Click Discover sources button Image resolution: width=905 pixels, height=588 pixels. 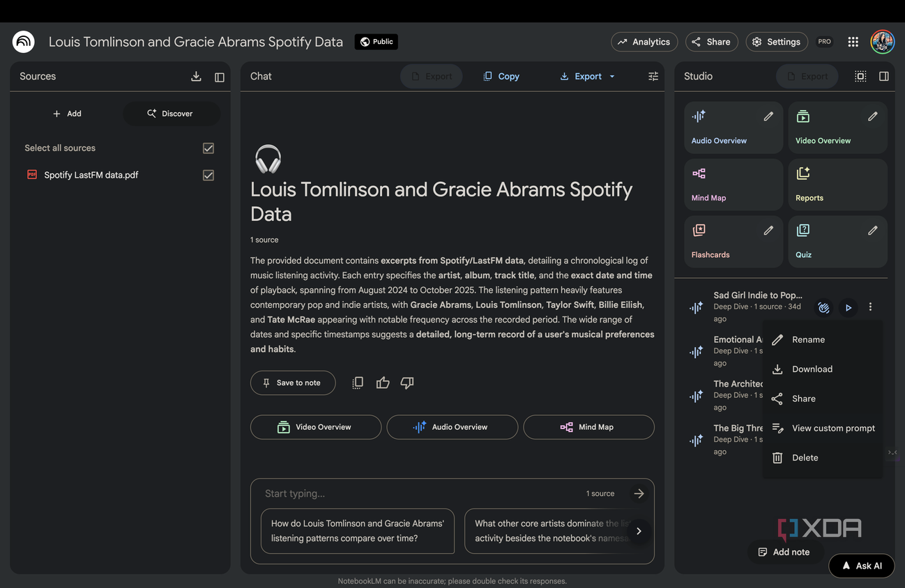click(x=171, y=114)
